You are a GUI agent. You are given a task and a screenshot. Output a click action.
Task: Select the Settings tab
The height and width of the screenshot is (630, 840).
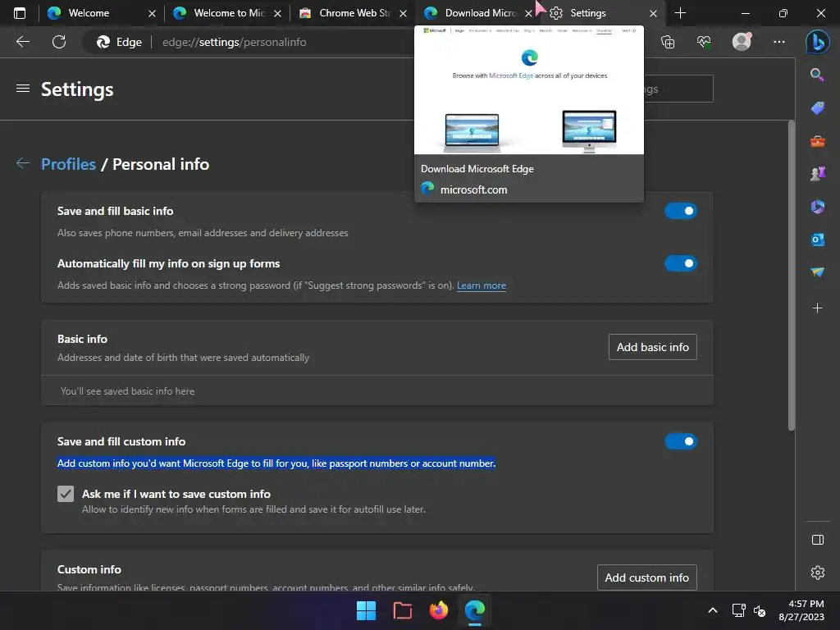point(604,13)
